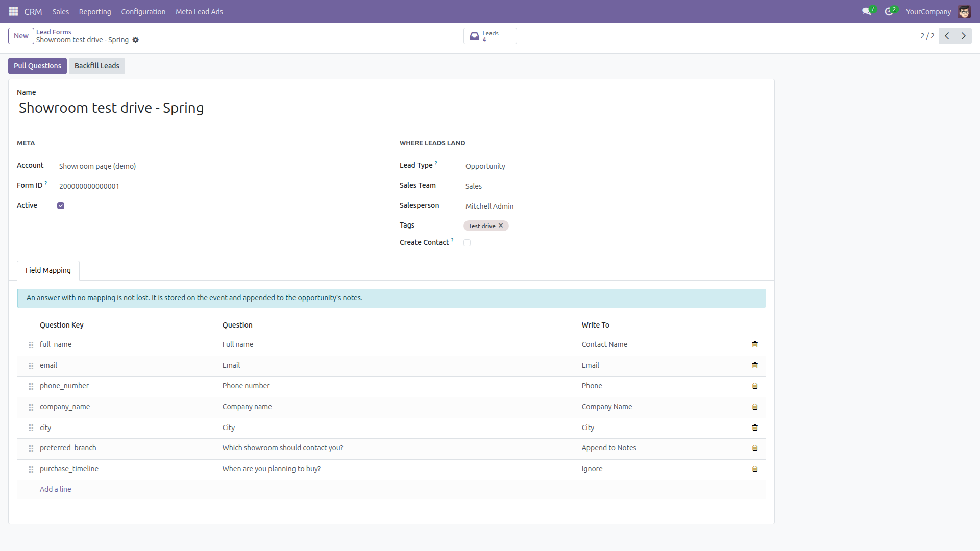The height and width of the screenshot is (551, 980).
Task: Grab the drag handle of the full_name row
Action: pos(31,345)
